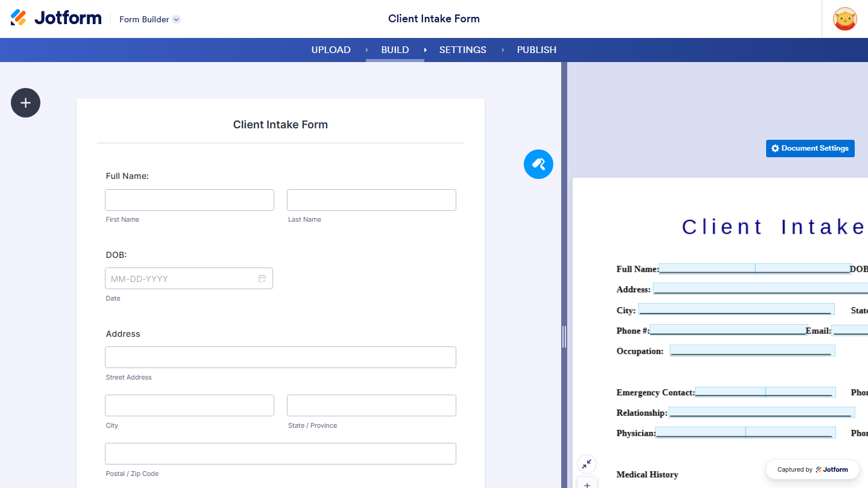This screenshot has width=868, height=488.
Task: Select the Relationship field on the PDF
Action: 762,412
